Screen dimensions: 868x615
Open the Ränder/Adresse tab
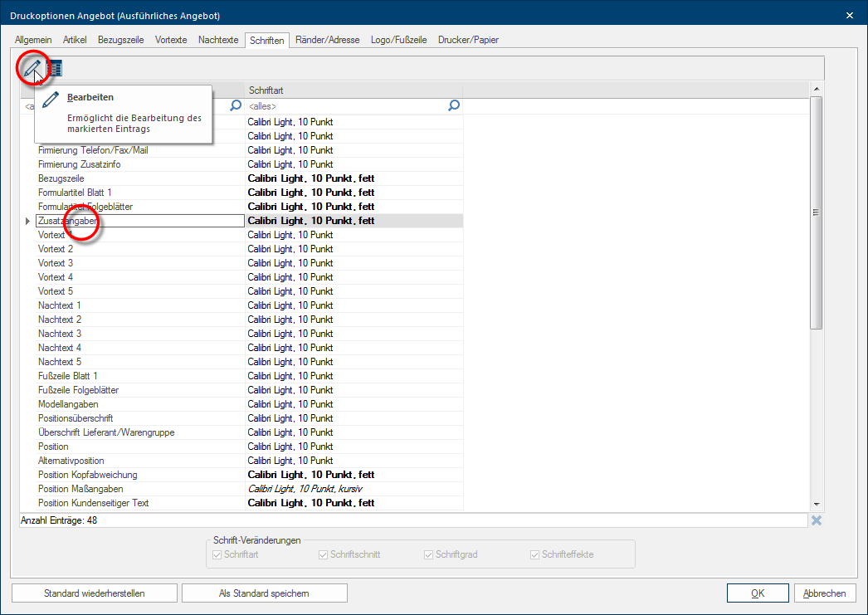328,40
